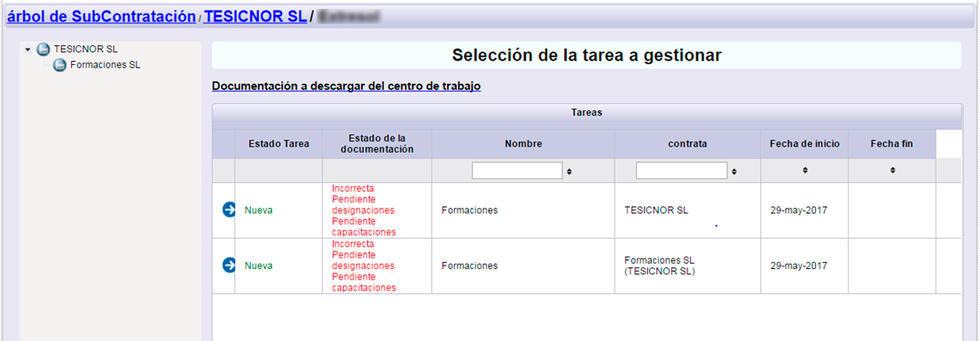Focus the Nombre filter text box

517,170
